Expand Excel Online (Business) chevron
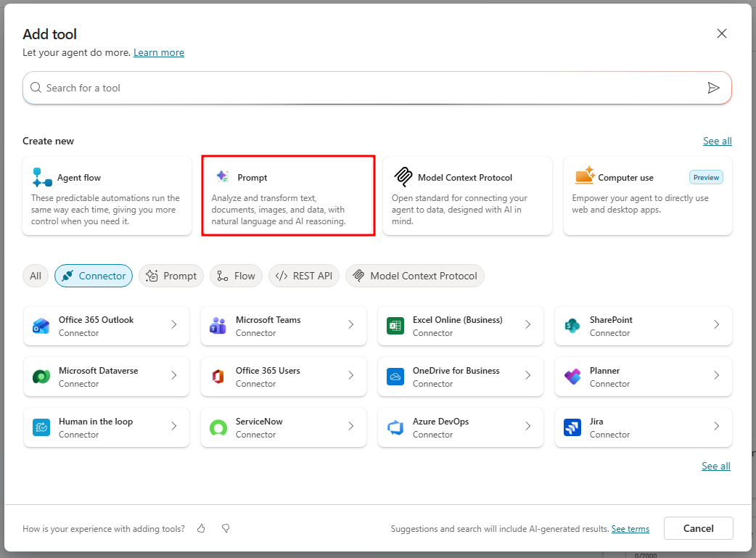The image size is (756, 558). click(528, 324)
